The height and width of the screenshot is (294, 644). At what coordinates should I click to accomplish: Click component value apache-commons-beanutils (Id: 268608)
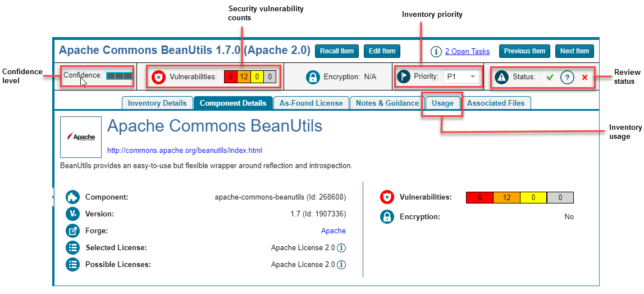click(x=281, y=197)
